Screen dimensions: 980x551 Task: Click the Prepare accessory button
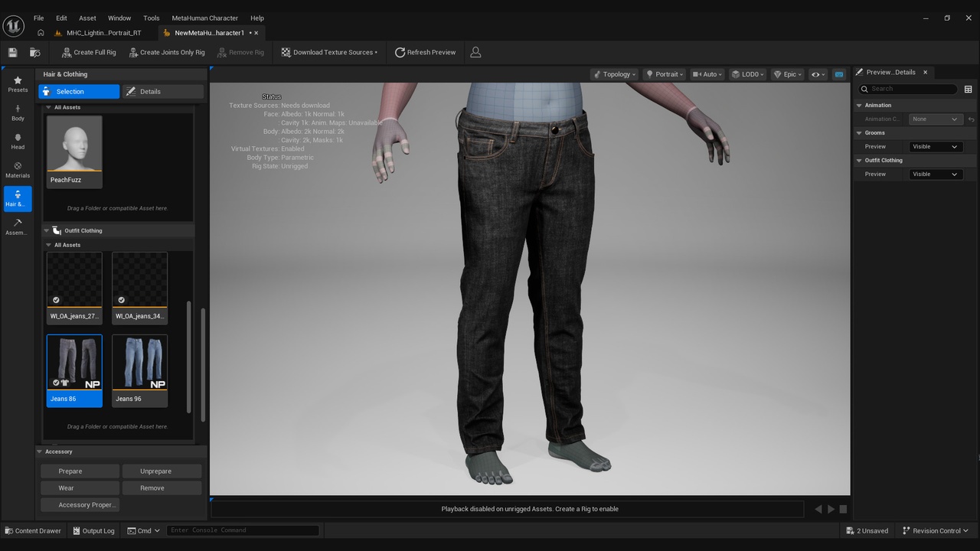(x=80, y=471)
